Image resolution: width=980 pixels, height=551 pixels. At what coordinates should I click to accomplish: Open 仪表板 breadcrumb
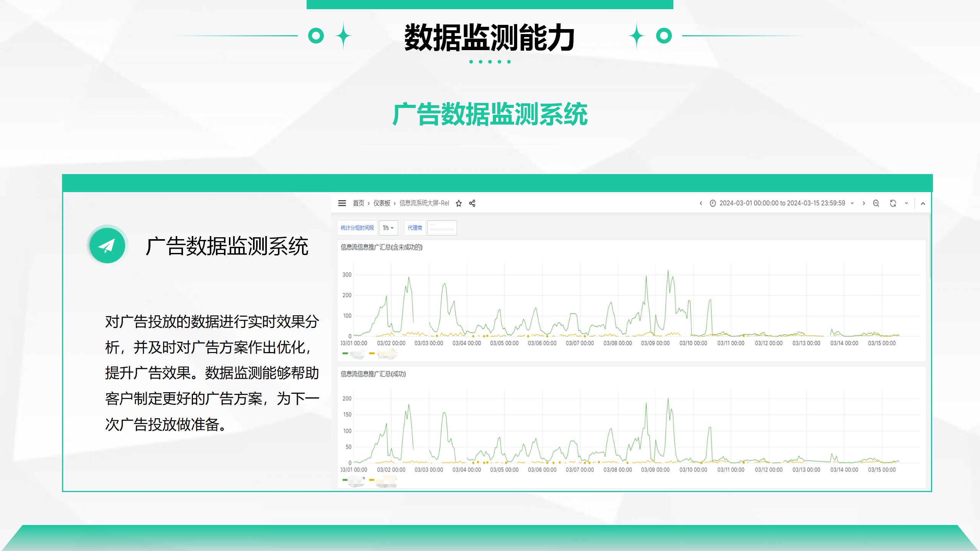point(382,204)
